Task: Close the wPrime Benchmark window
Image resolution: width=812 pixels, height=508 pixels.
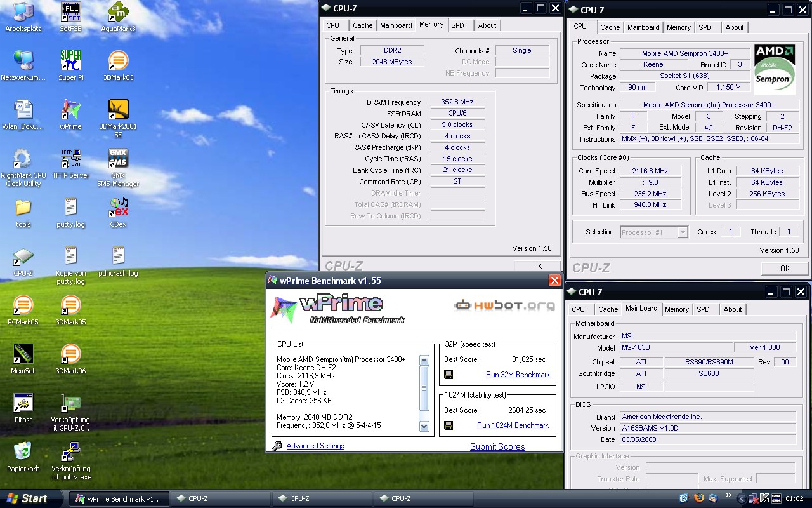Action: coord(554,281)
